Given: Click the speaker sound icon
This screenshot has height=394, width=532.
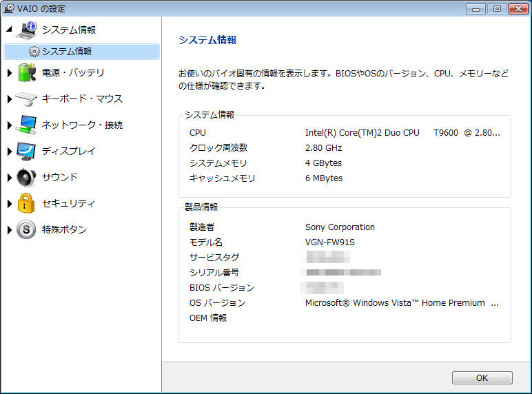Looking at the screenshot, I should tap(26, 177).
